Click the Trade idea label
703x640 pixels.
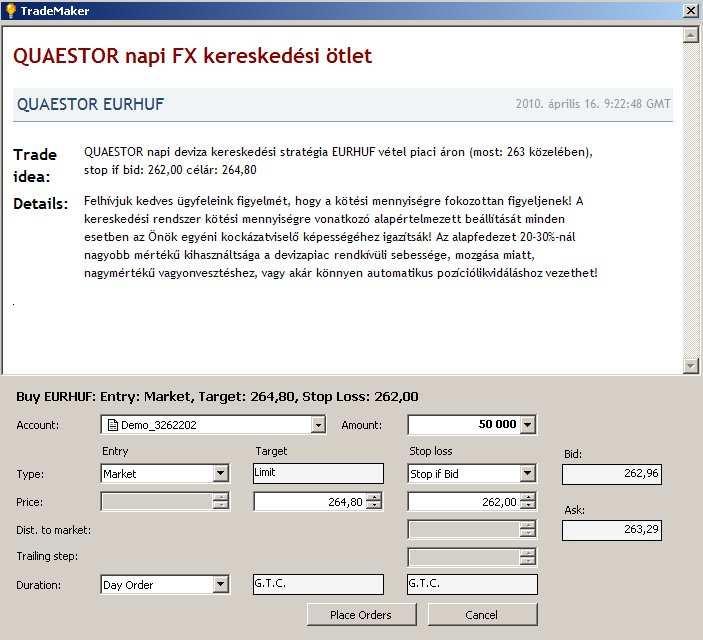pyautogui.click(x=35, y=165)
